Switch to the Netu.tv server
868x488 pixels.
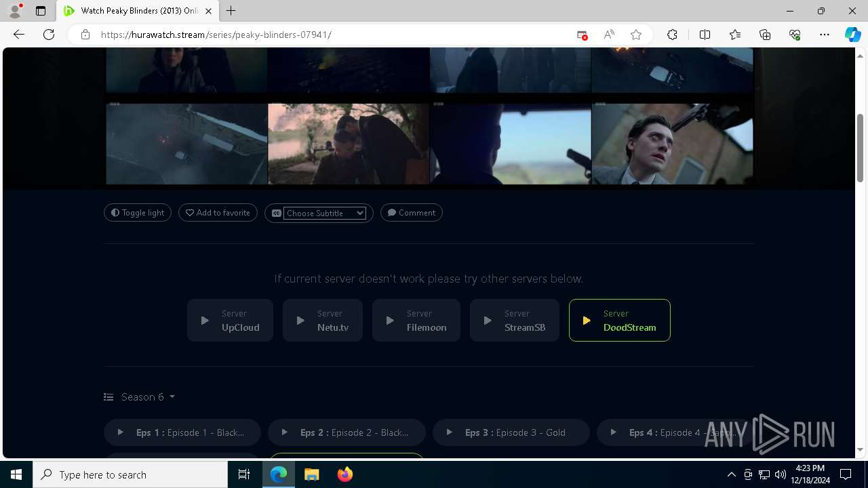point(323,321)
